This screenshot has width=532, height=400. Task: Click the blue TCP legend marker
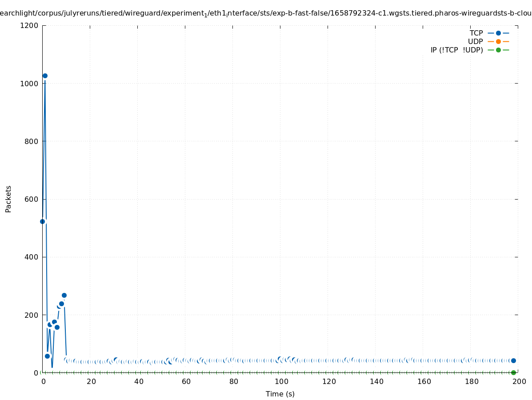(498, 33)
